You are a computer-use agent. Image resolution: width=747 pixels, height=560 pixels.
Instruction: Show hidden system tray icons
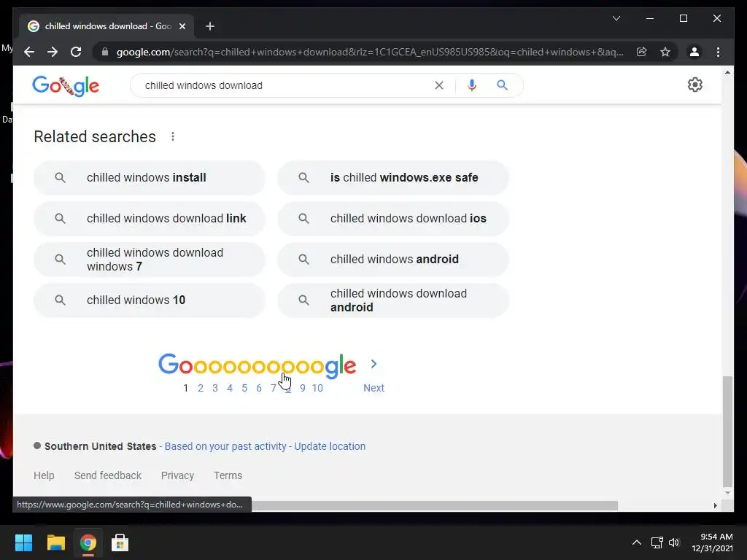[636, 542]
